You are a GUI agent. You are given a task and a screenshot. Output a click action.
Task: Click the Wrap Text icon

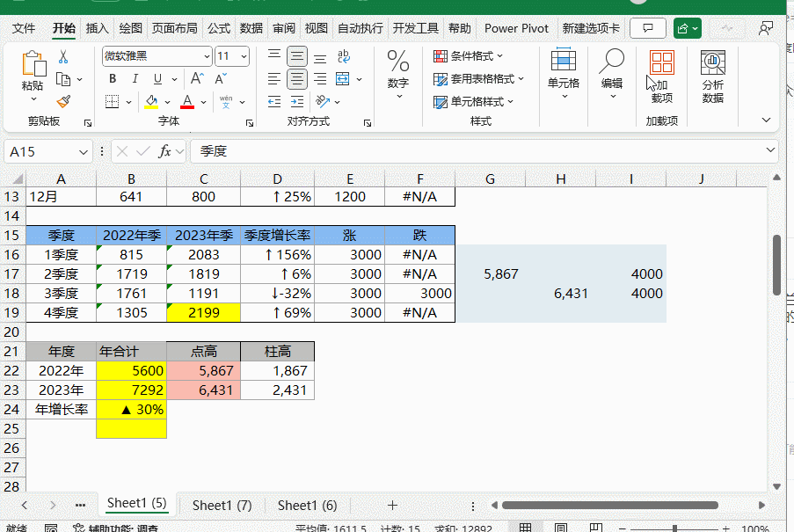coord(344,56)
